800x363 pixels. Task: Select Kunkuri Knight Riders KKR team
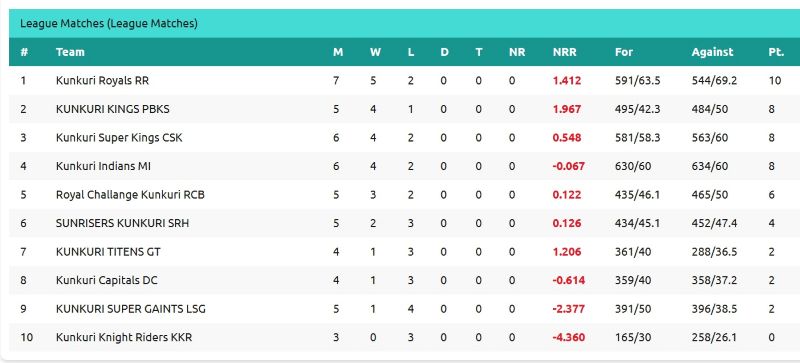tap(124, 337)
